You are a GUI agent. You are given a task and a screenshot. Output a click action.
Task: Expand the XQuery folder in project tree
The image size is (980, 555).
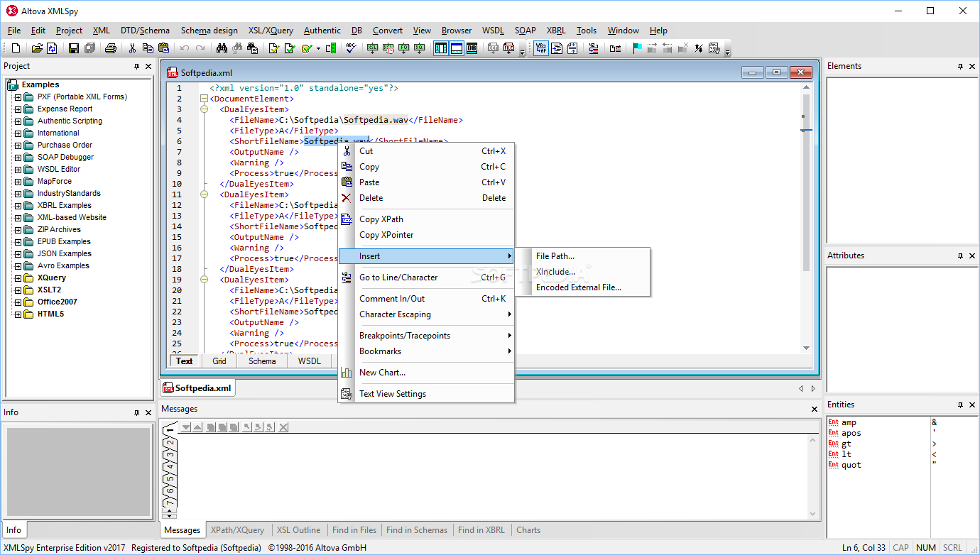point(18,278)
